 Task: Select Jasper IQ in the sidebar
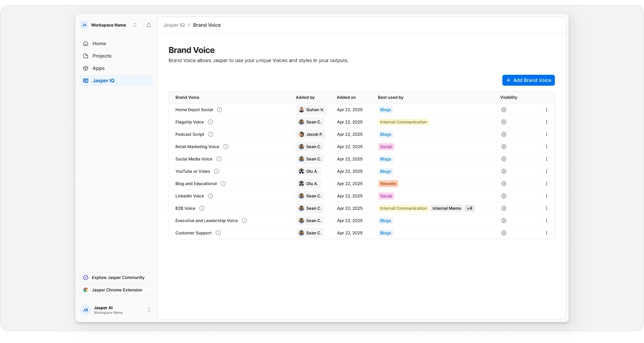coord(117,81)
